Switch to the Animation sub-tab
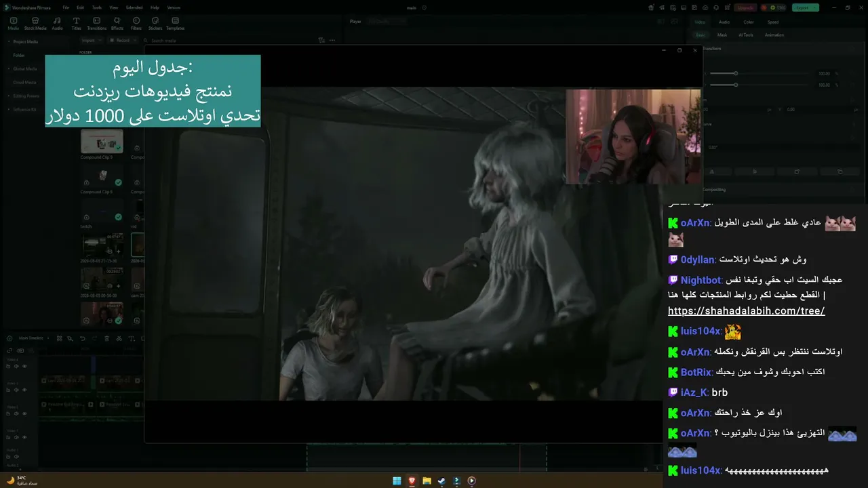The height and width of the screenshot is (488, 868). [774, 35]
